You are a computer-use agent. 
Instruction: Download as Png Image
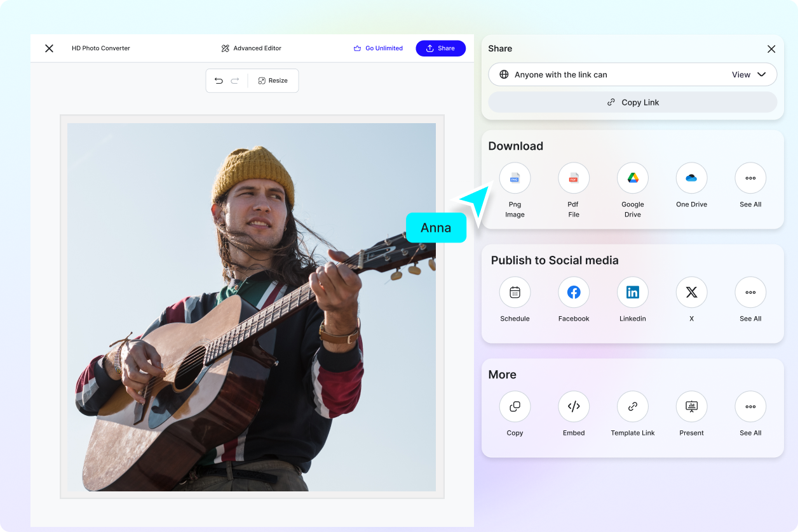pos(515,178)
